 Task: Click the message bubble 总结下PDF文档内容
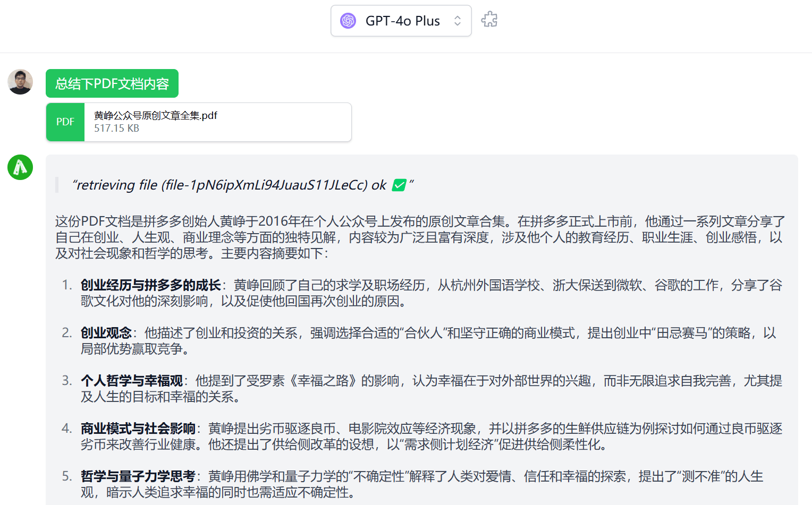point(112,83)
